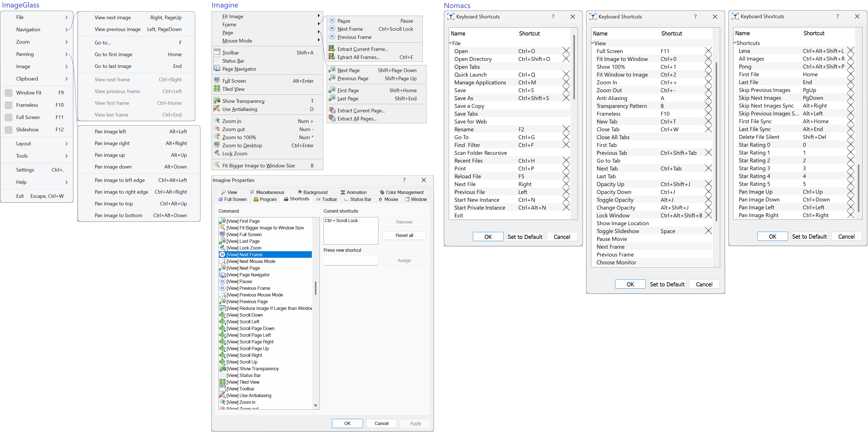868x432 pixels.
Task: Collapse the View category in Keyboard Shortcuts
Action: (x=593, y=43)
